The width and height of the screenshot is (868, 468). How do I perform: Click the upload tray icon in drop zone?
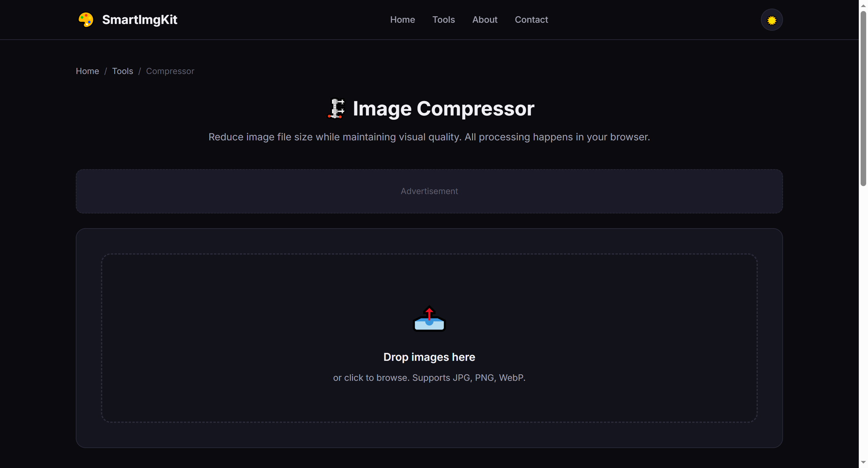coord(429,319)
